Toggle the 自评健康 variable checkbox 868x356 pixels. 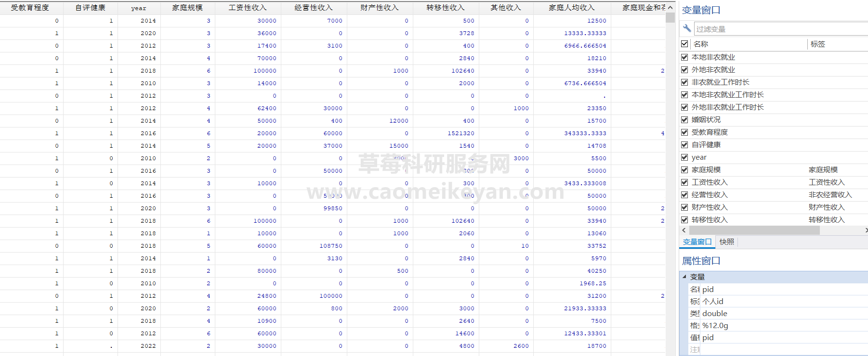point(684,145)
